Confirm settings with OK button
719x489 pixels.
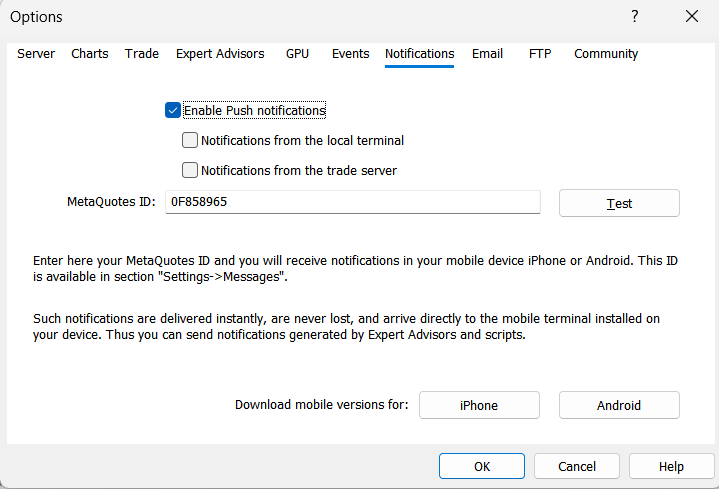[x=482, y=466]
